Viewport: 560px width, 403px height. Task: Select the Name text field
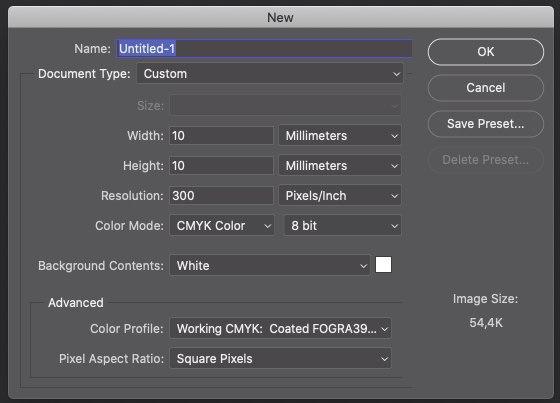tap(264, 49)
